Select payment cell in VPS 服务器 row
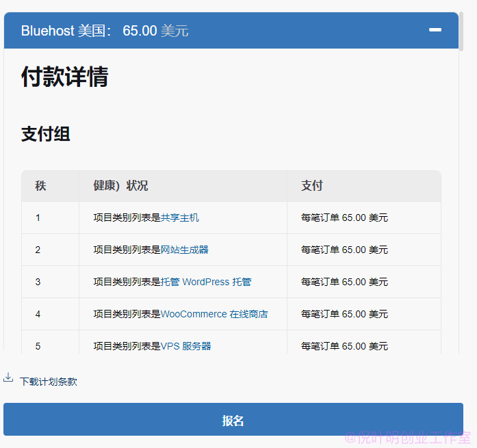The height and width of the screenshot is (448, 477). 364,342
